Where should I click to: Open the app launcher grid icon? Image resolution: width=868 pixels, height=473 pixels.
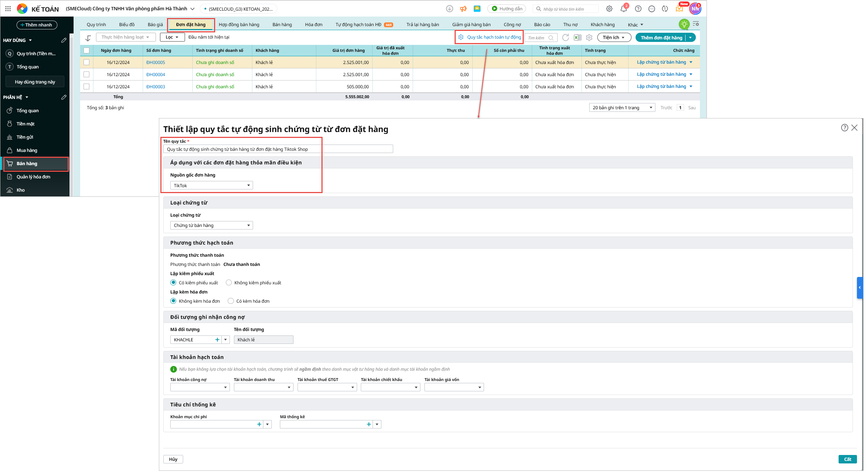8,9
